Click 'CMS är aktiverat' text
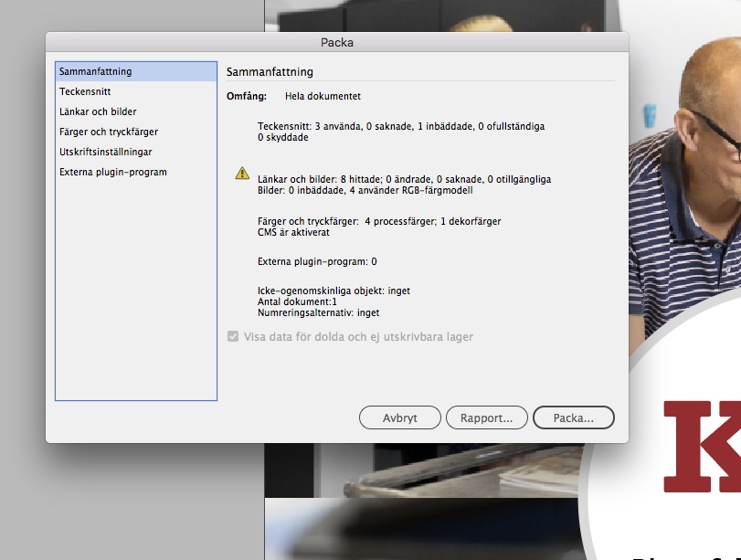This screenshot has height=560, width=741. click(293, 233)
